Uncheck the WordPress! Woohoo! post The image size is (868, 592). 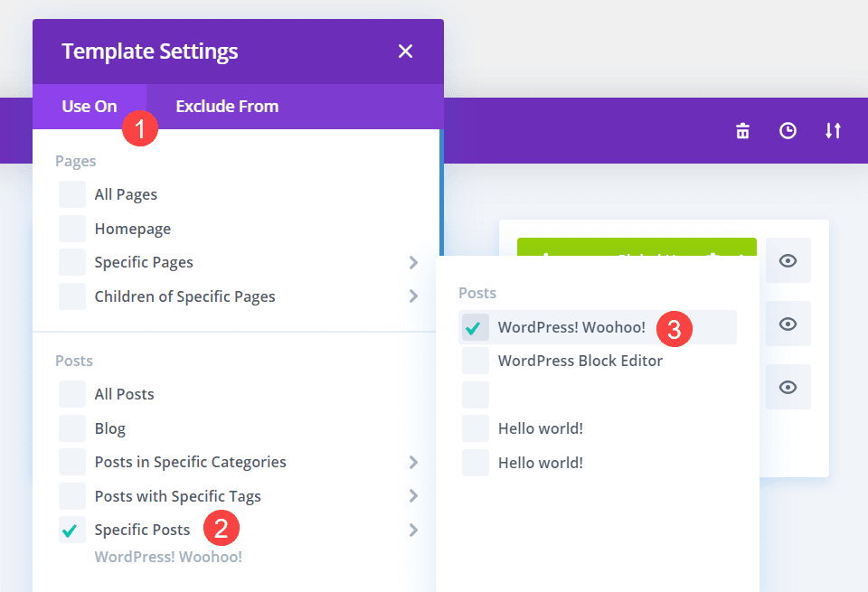pos(474,327)
